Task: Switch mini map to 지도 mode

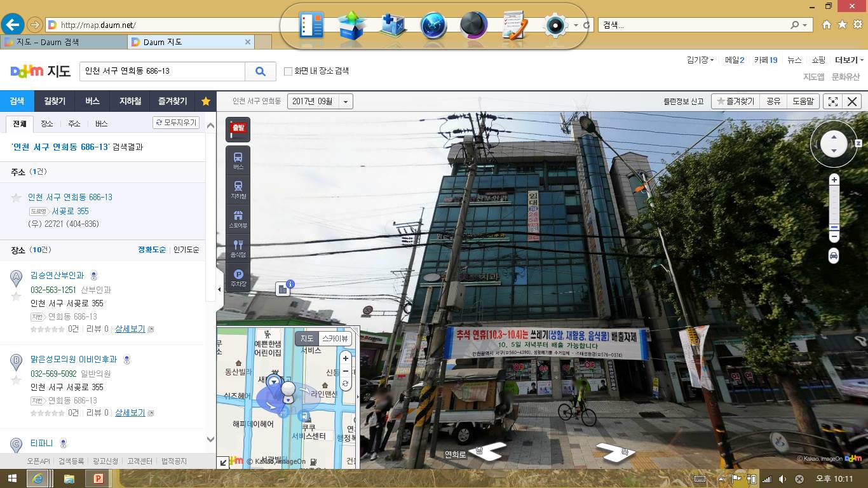Action: 307,339
